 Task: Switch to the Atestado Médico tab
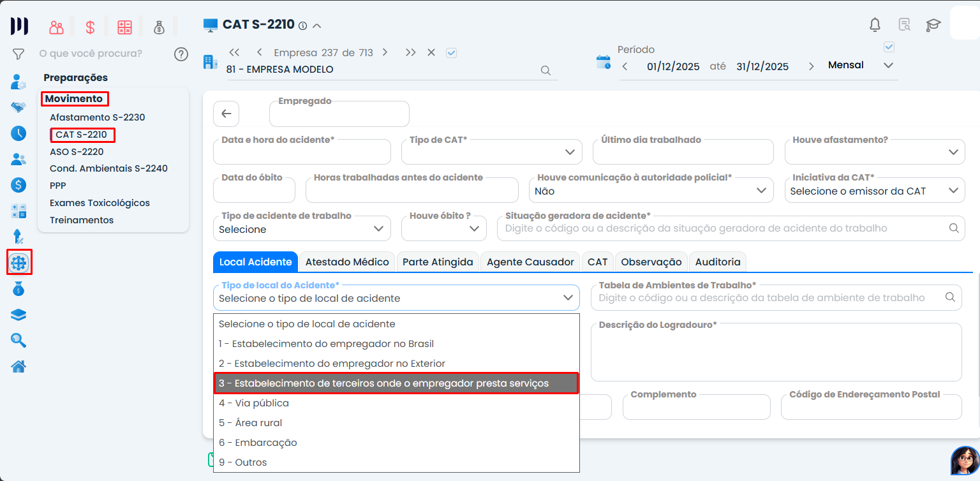pos(347,262)
